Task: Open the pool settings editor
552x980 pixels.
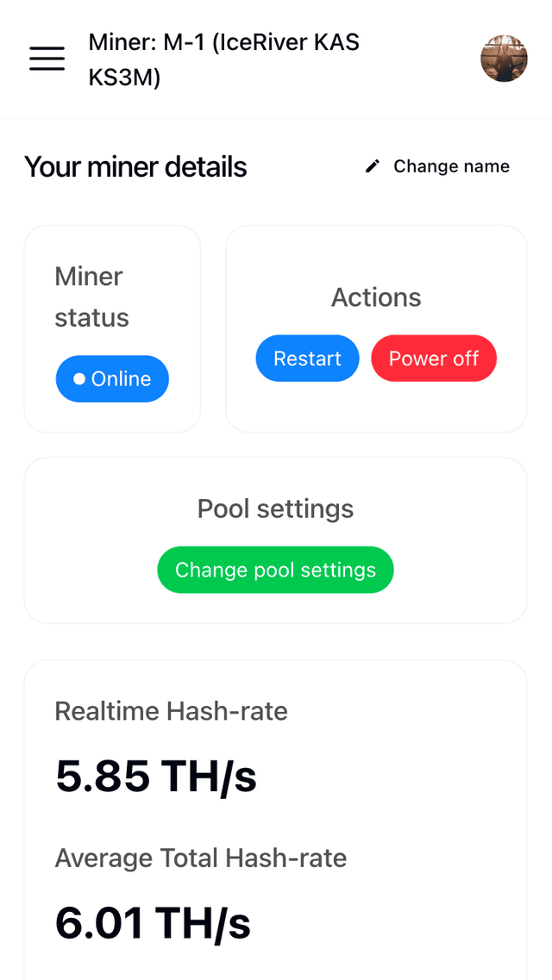Action: pos(275,570)
